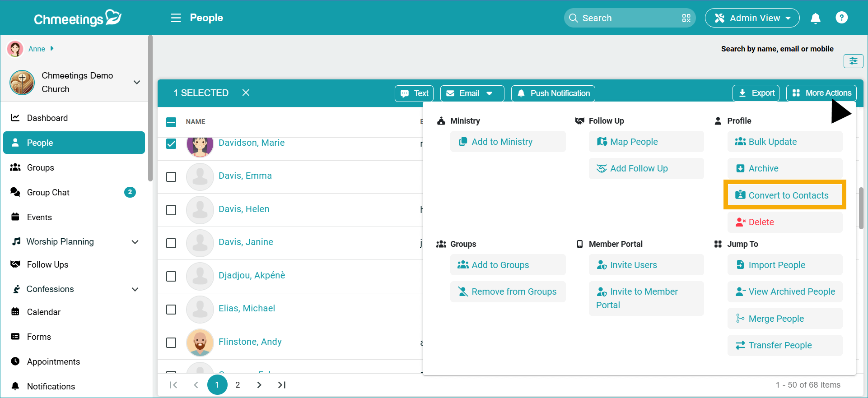This screenshot has height=398, width=868.
Task: Expand Anne's user menu arrow
Action: tap(52, 48)
